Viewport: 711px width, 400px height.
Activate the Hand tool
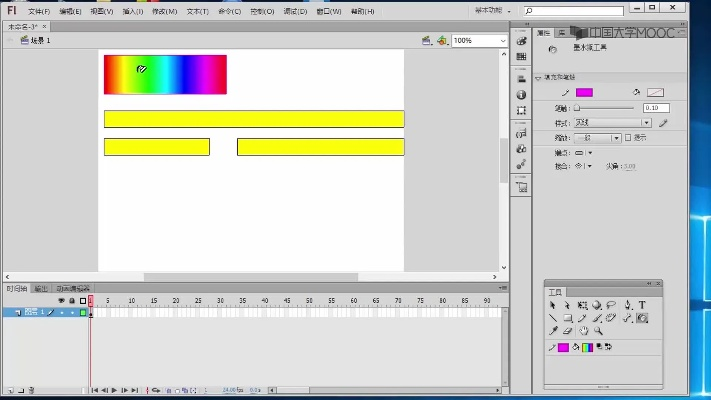tap(583, 331)
